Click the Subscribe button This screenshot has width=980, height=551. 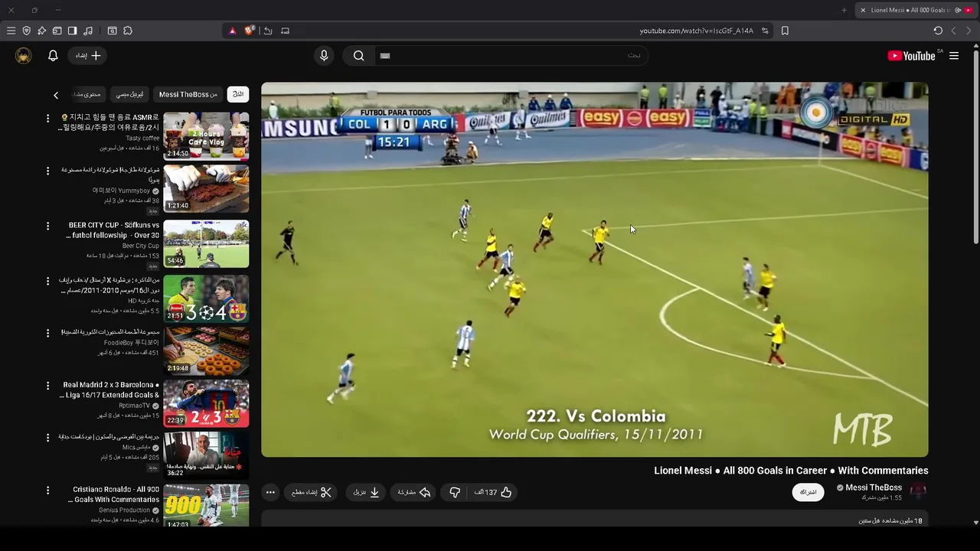(808, 492)
